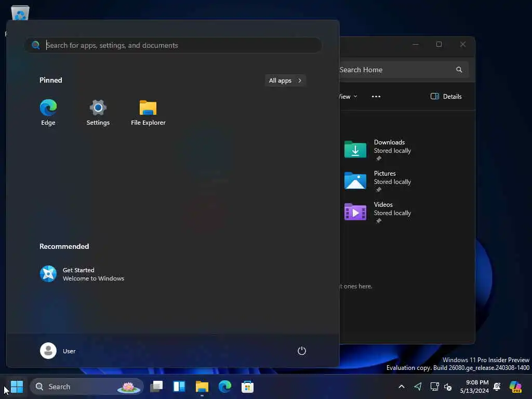Click the pin icon under Videos

pos(378,221)
